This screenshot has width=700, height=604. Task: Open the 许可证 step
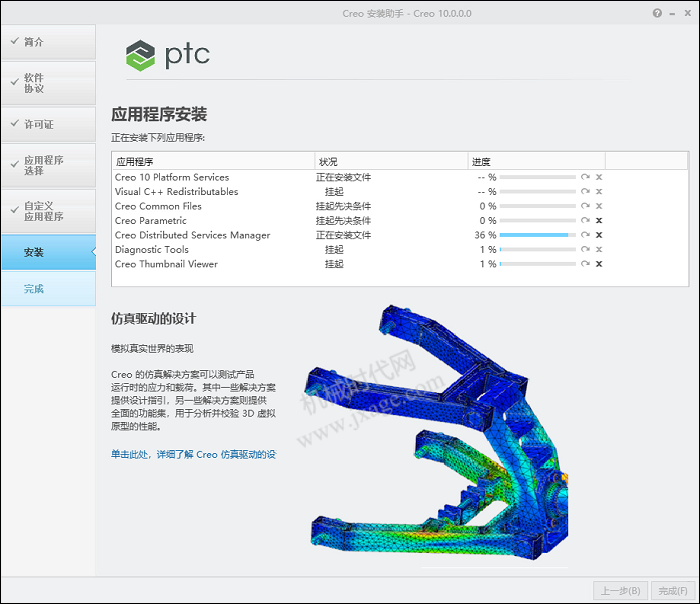coord(49,125)
